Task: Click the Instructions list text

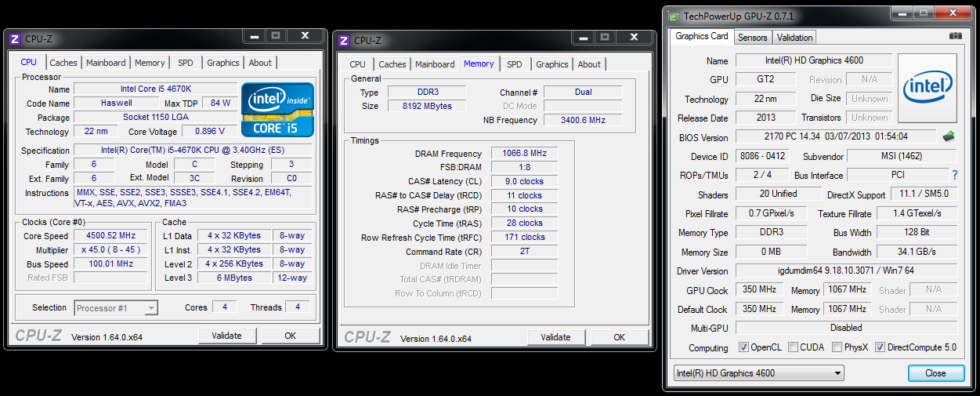Action: coord(193,198)
